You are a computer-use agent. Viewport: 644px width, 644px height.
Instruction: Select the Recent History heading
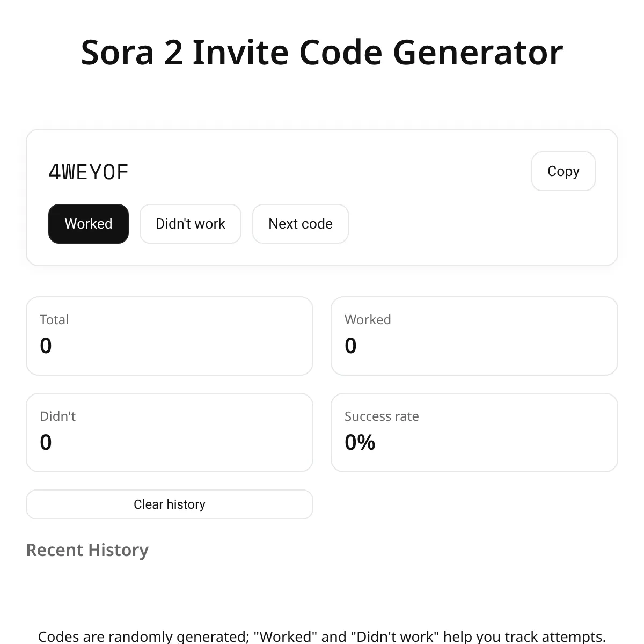click(87, 550)
